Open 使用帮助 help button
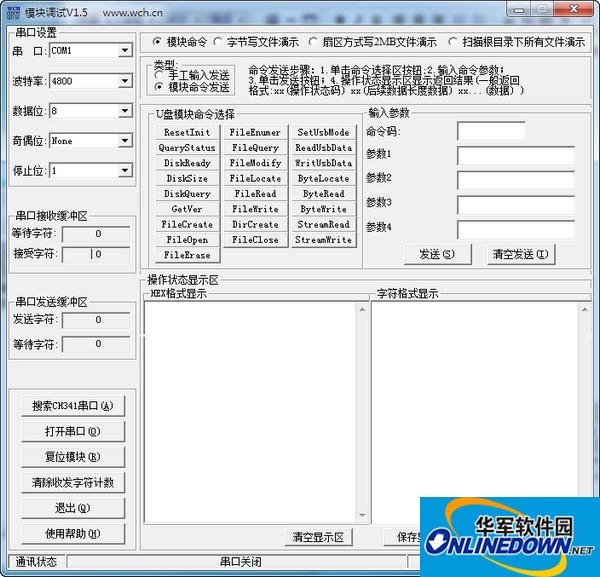 (73, 533)
